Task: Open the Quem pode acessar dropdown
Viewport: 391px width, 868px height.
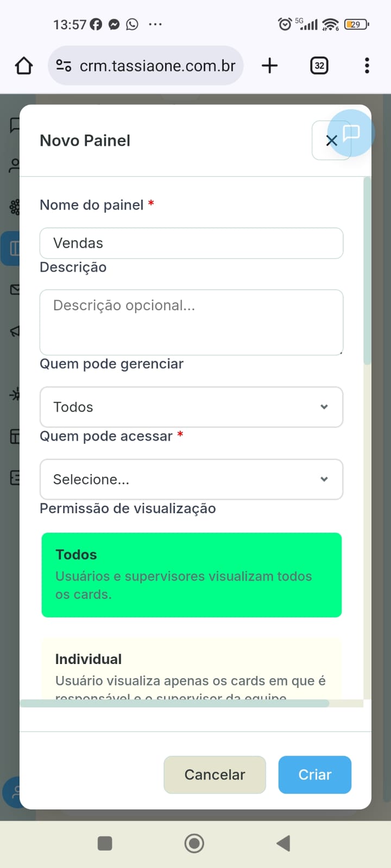Action: 191,479
